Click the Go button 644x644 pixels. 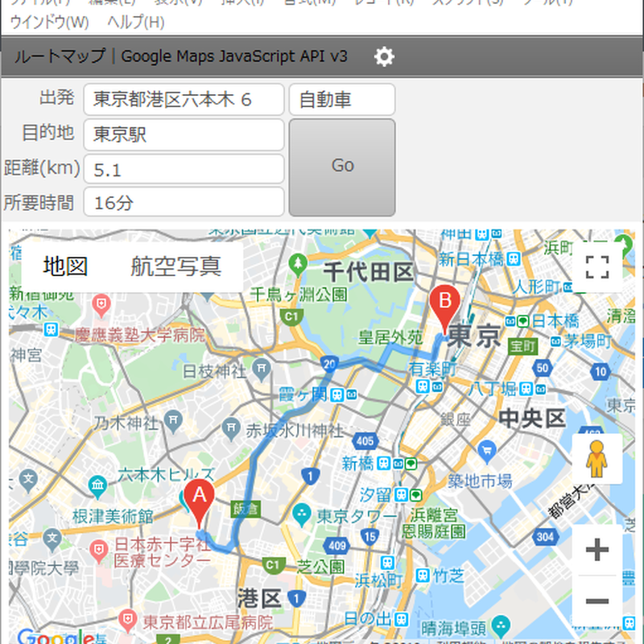pyautogui.click(x=342, y=167)
